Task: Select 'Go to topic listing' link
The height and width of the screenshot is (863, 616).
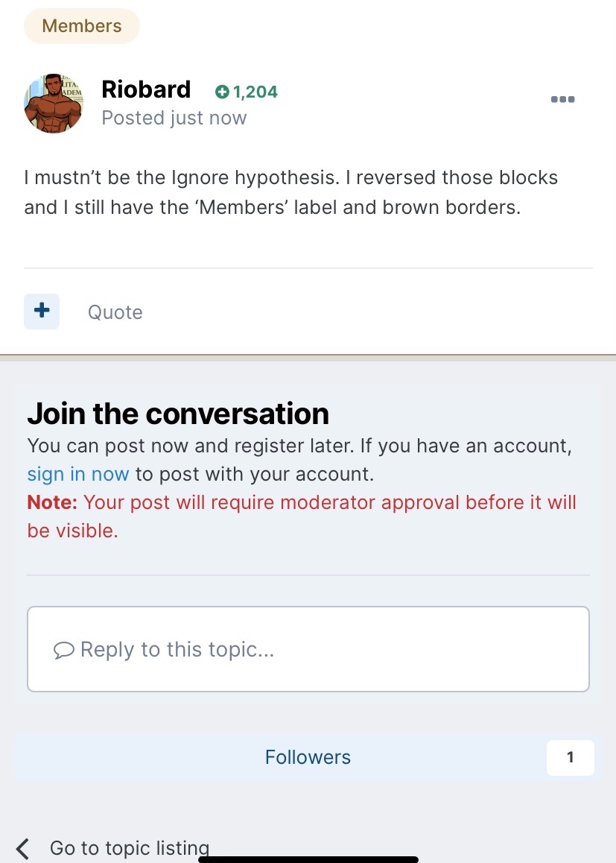Action: (130, 847)
